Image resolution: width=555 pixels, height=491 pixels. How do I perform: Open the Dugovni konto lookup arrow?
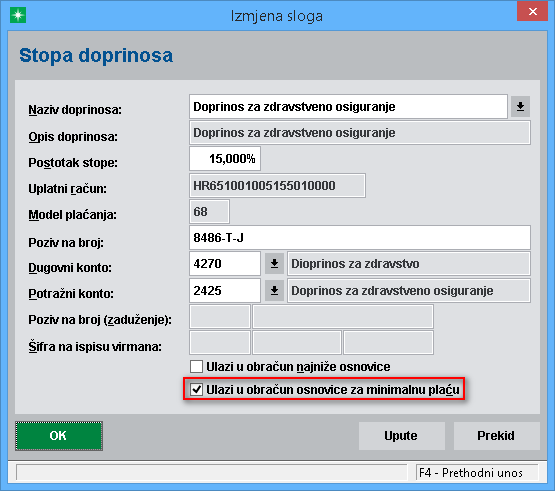pyautogui.click(x=274, y=264)
